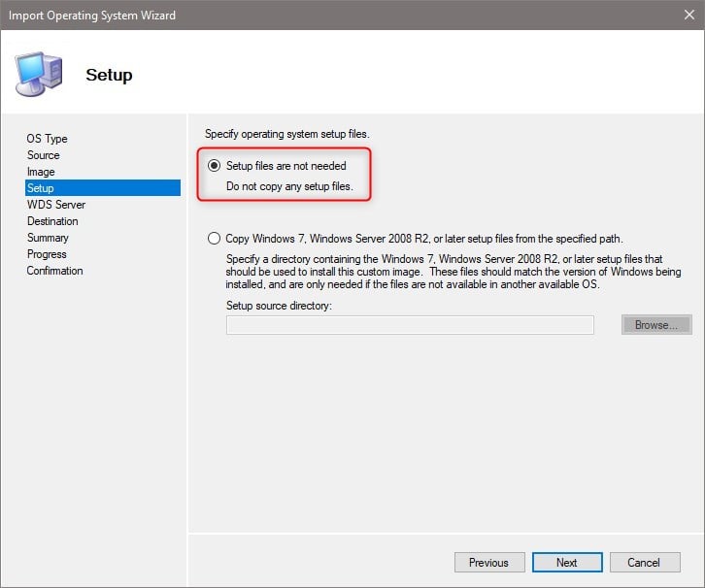Viewport: 705px width, 588px height.
Task: Click the Browse... button
Action: 656,325
